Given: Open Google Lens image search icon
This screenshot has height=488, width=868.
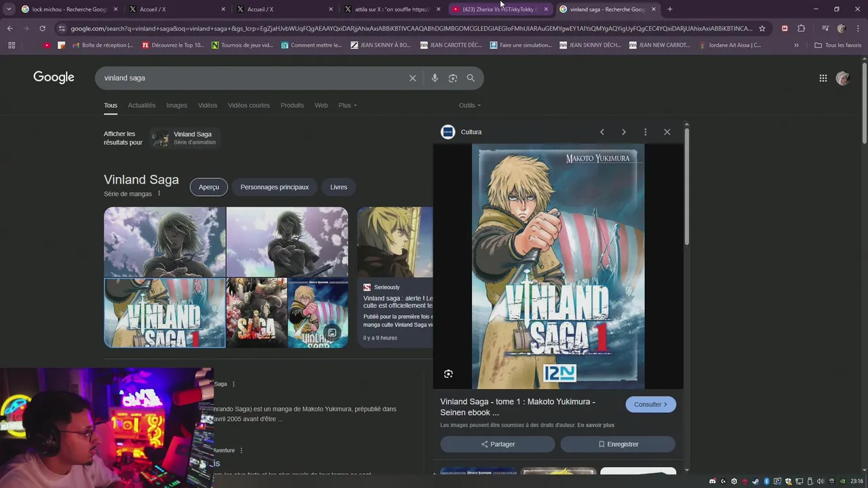Looking at the screenshot, I should tap(453, 78).
